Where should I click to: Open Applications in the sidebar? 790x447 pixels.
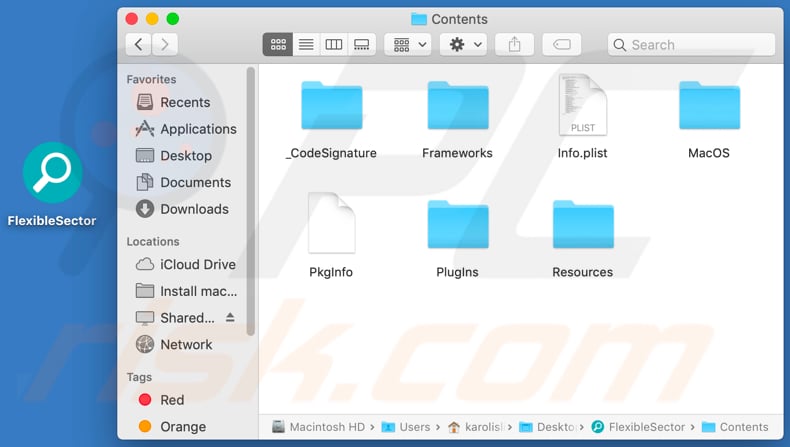click(x=186, y=129)
